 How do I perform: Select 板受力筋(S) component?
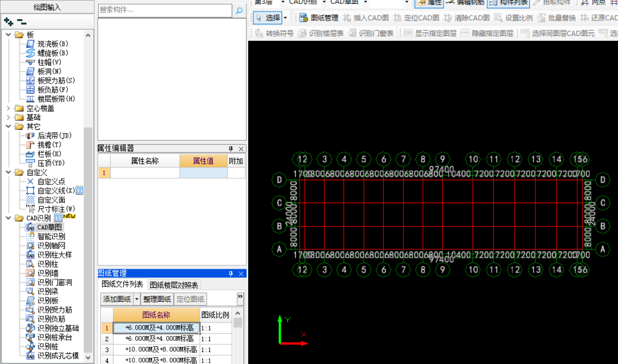[56, 81]
